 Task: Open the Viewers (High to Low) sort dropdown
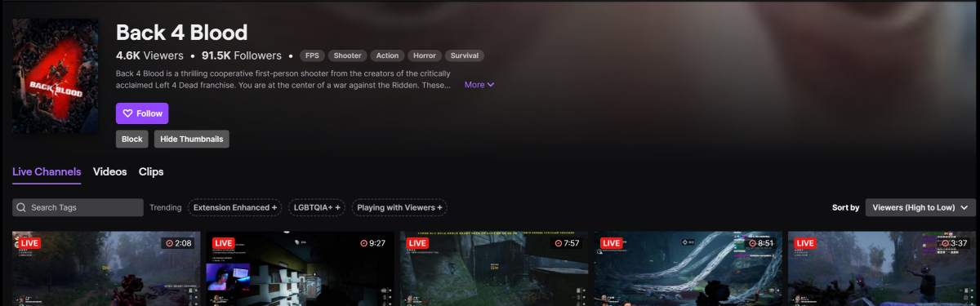[x=920, y=207]
